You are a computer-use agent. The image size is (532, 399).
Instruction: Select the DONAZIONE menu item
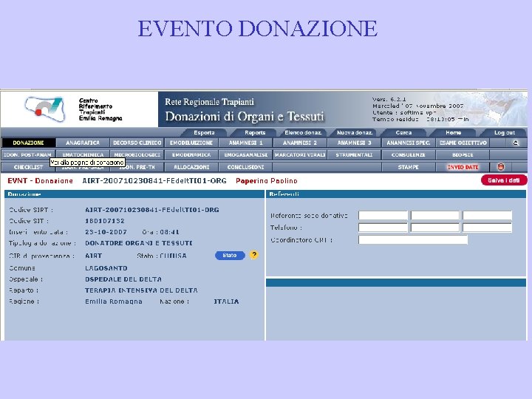click(29, 143)
